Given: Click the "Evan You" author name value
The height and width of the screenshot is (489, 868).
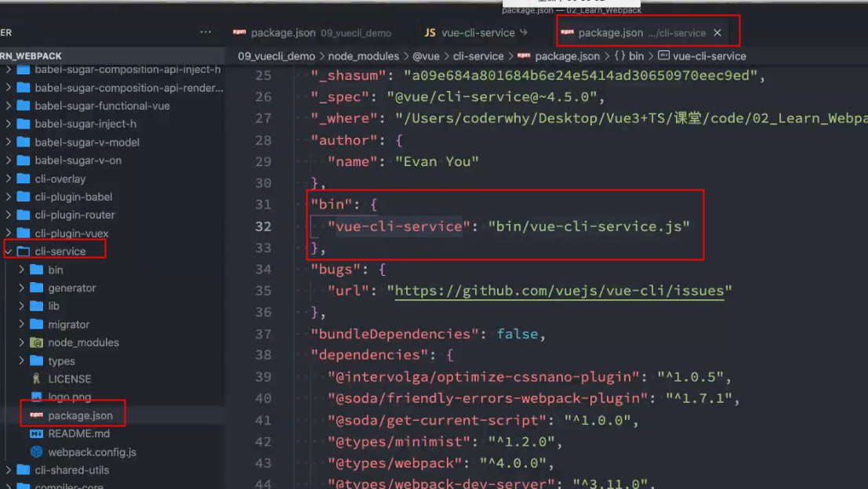Looking at the screenshot, I should 437,161.
